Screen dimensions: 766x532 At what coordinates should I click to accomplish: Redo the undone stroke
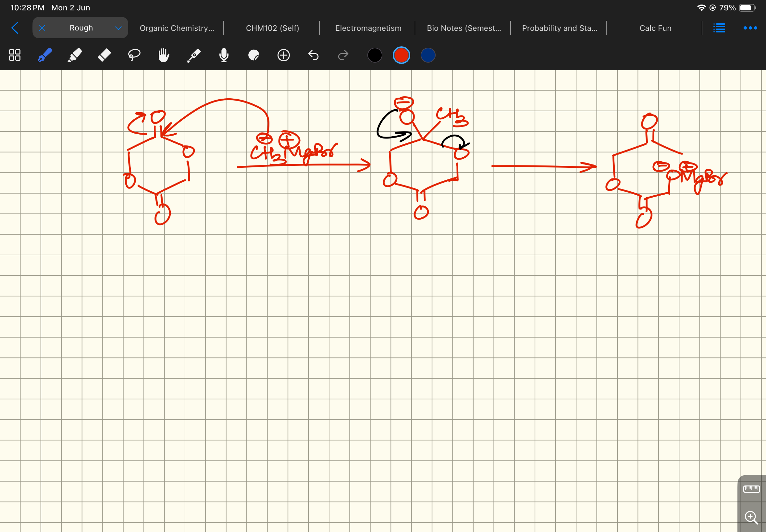click(x=343, y=55)
